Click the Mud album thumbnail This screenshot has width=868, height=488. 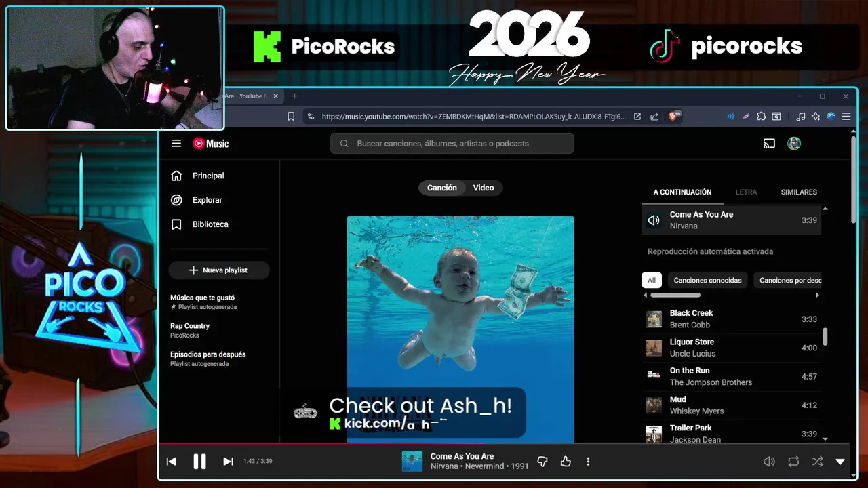coord(654,405)
